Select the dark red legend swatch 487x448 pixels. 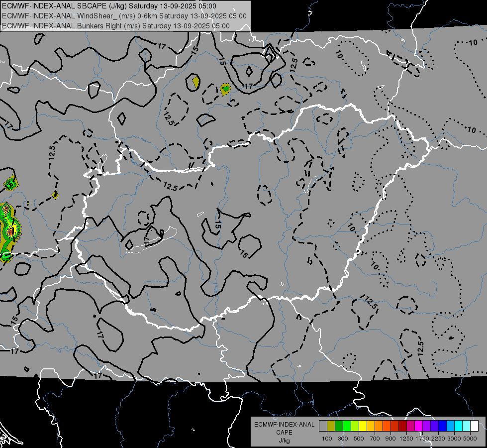click(402, 426)
